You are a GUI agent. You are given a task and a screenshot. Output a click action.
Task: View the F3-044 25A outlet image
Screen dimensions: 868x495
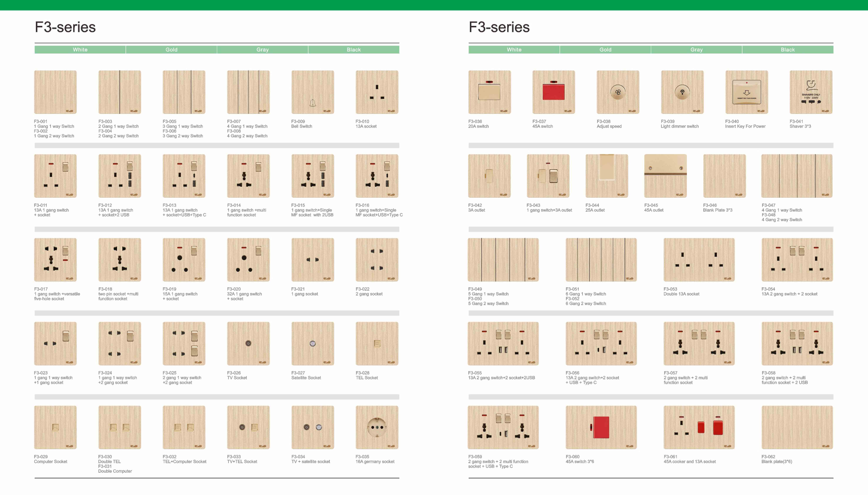point(607,176)
